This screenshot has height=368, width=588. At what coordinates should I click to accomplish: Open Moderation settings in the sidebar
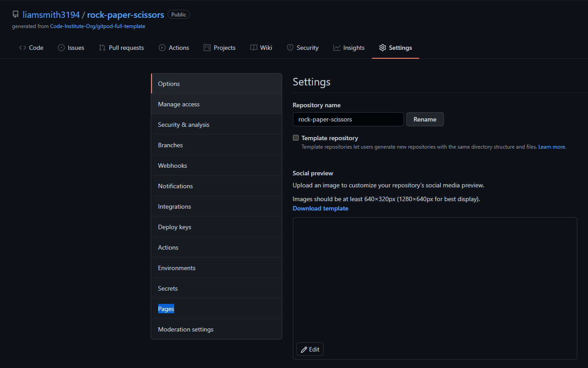click(216, 329)
